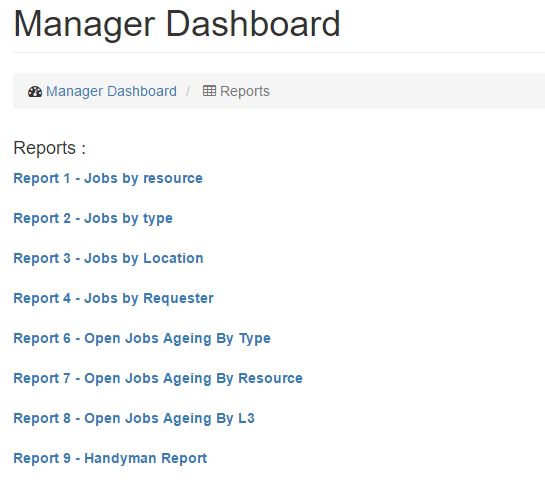Open Report 2 - Jobs by type
The height and width of the screenshot is (483, 545).
93,219
